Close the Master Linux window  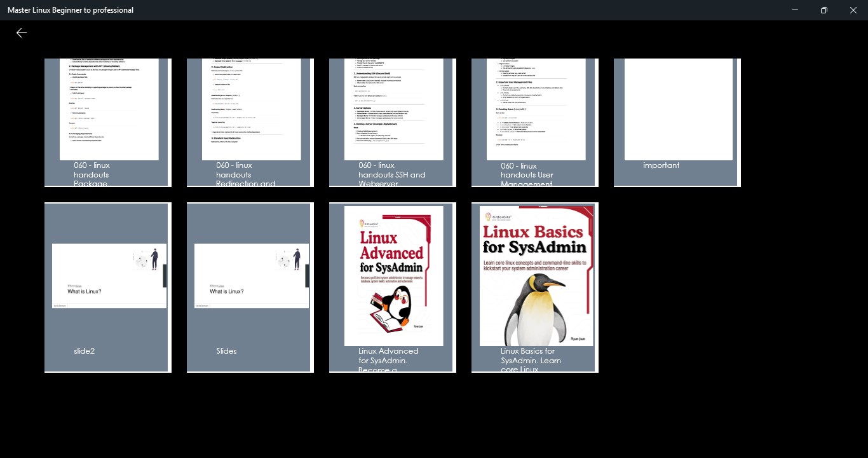853,10
